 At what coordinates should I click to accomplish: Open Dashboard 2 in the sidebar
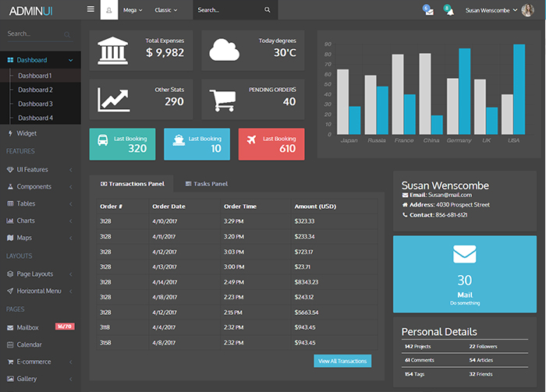click(x=35, y=90)
